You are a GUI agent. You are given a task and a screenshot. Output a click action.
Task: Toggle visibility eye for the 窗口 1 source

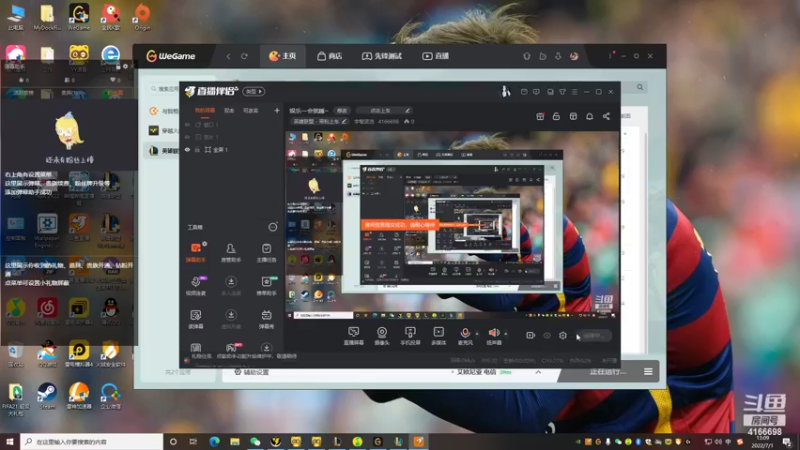187,124
